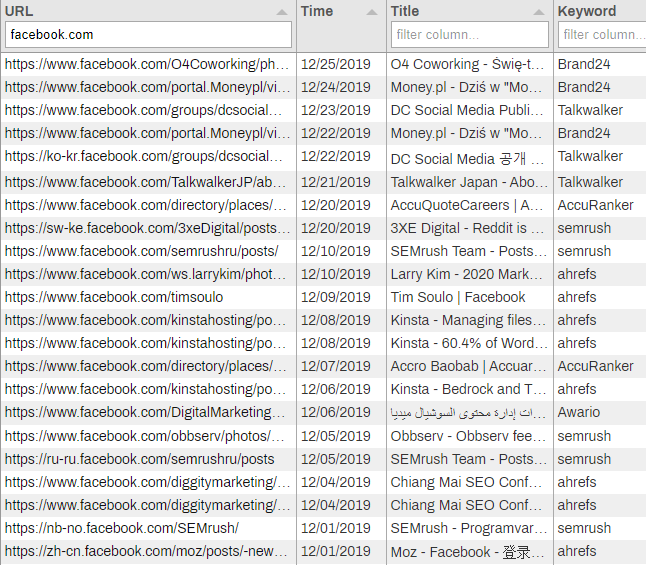Click the Time column header label
The height and width of the screenshot is (565, 646).
317,11
